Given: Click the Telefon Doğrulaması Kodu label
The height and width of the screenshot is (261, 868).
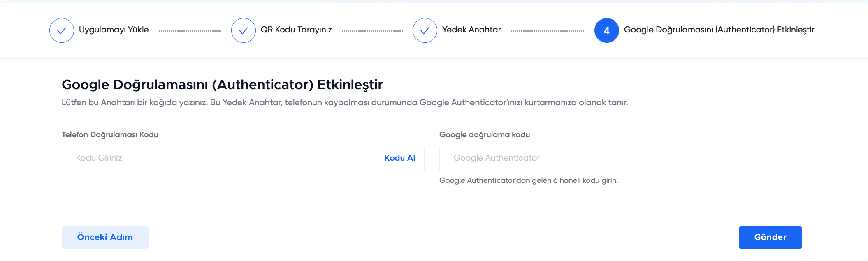Looking at the screenshot, I should (110, 135).
